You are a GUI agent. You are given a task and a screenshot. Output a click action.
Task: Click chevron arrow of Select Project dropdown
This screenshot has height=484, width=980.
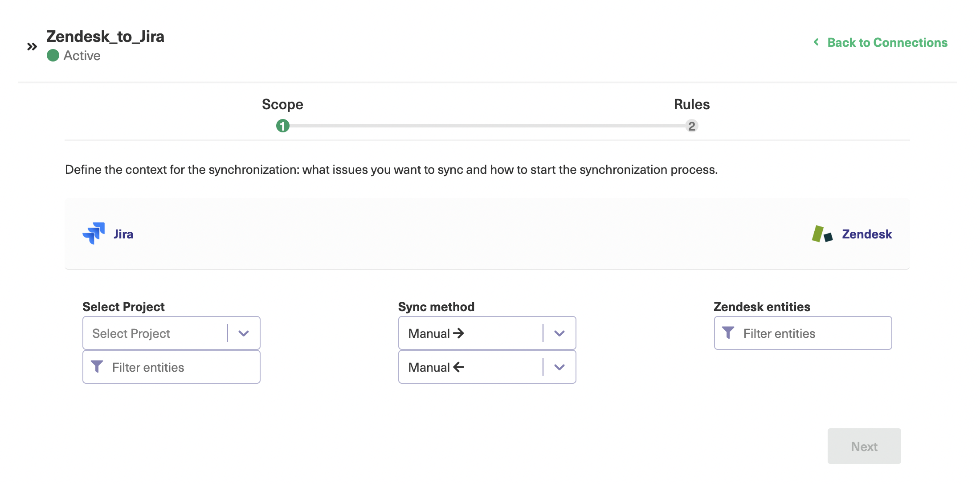tap(244, 333)
